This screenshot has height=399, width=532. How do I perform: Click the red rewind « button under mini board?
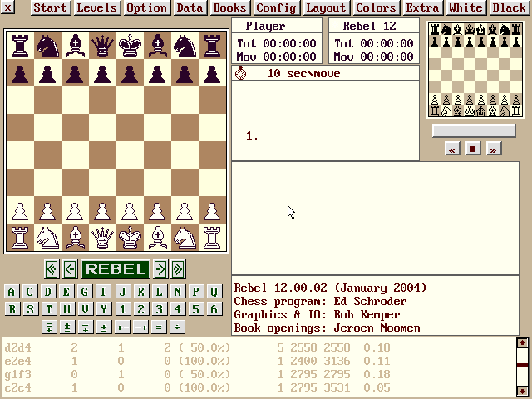[x=452, y=150]
